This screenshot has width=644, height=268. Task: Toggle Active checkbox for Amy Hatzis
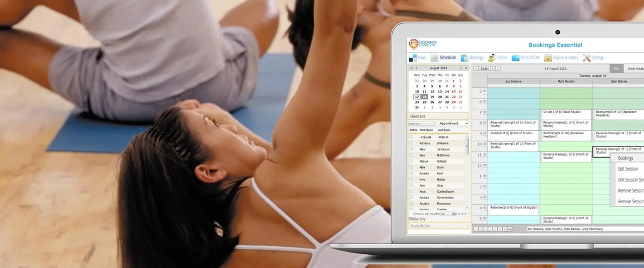click(411, 179)
